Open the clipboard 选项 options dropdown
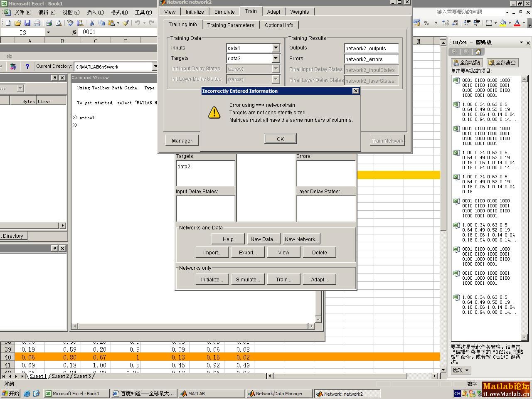 [461, 370]
